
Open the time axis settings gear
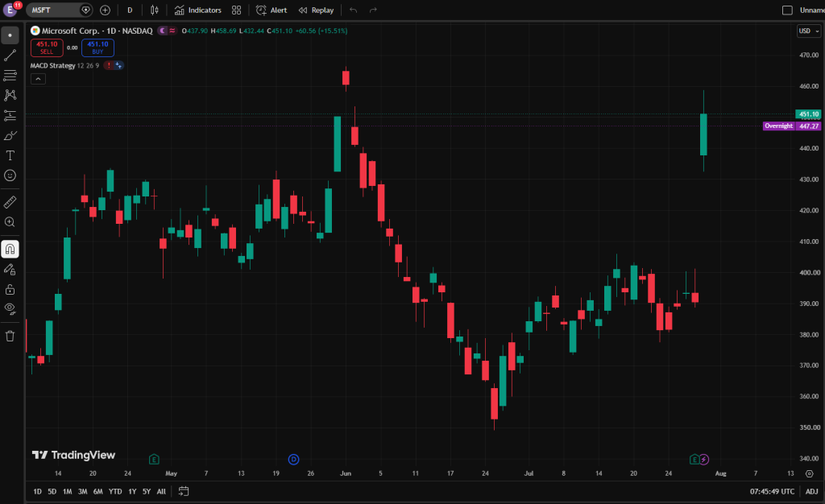(x=810, y=473)
